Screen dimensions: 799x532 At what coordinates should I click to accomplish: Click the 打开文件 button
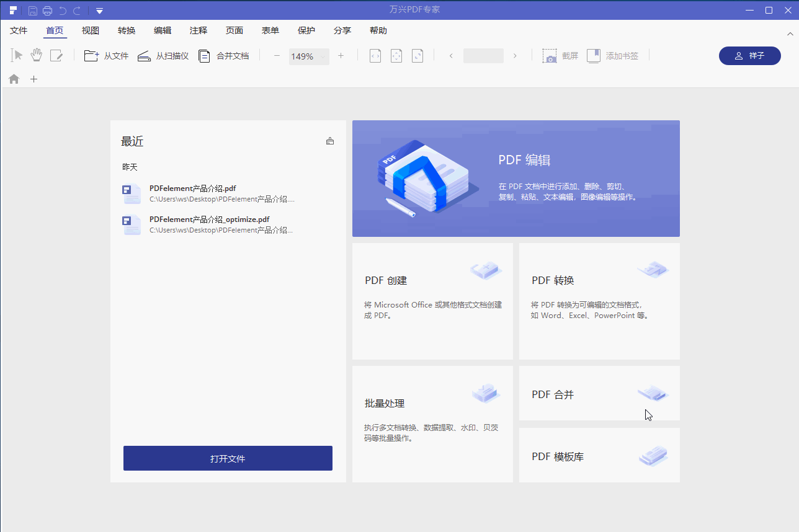[228, 458]
